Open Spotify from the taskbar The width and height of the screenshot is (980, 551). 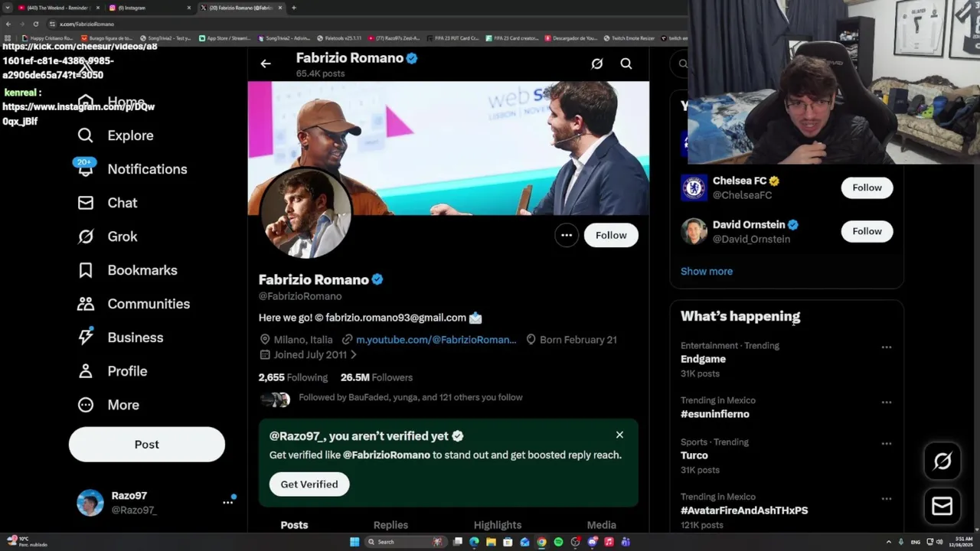click(x=558, y=542)
